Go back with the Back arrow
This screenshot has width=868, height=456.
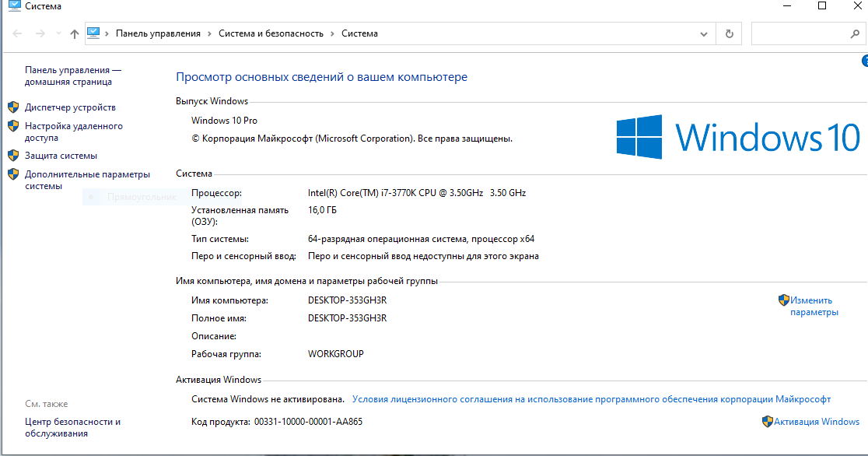18,34
